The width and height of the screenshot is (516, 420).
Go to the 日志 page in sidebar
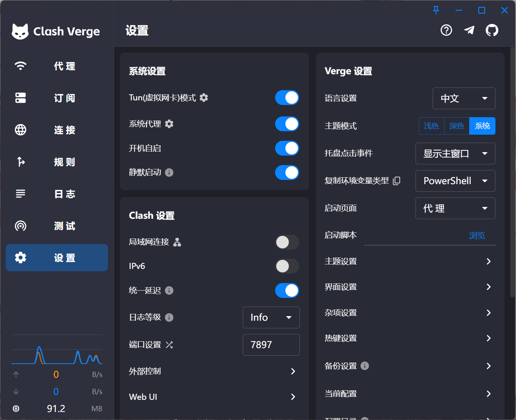tap(57, 194)
